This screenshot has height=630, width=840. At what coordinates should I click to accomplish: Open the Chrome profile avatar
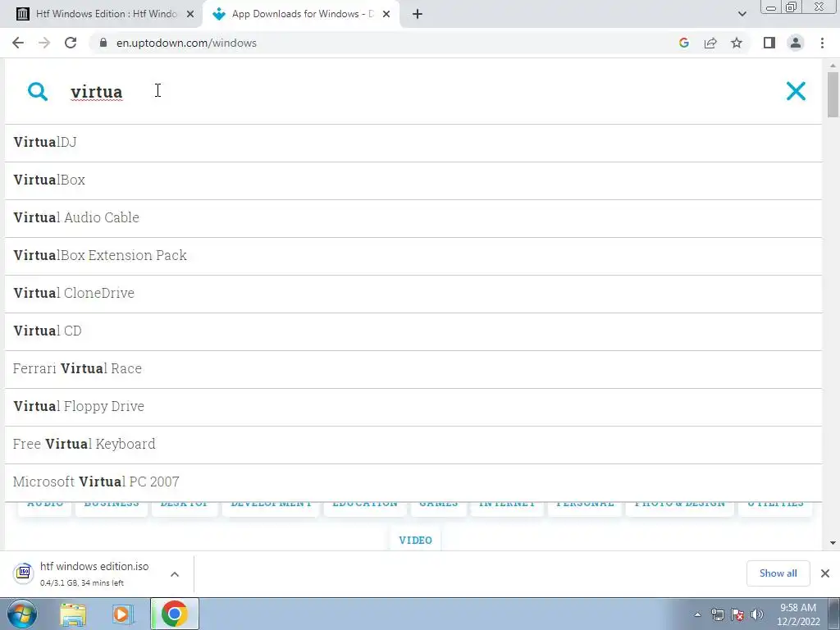click(x=796, y=43)
